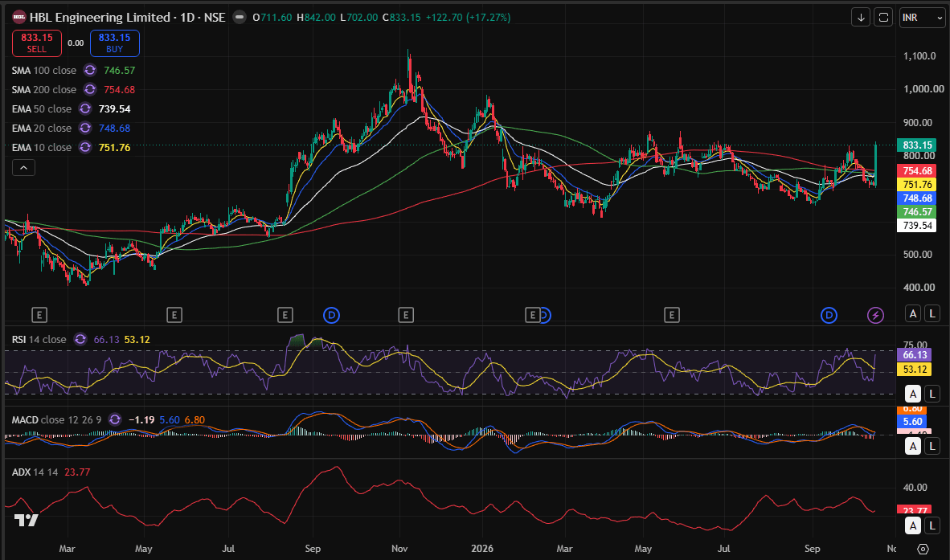Collapse the indicator legend with the chevron-up button

(x=23, y=168)
